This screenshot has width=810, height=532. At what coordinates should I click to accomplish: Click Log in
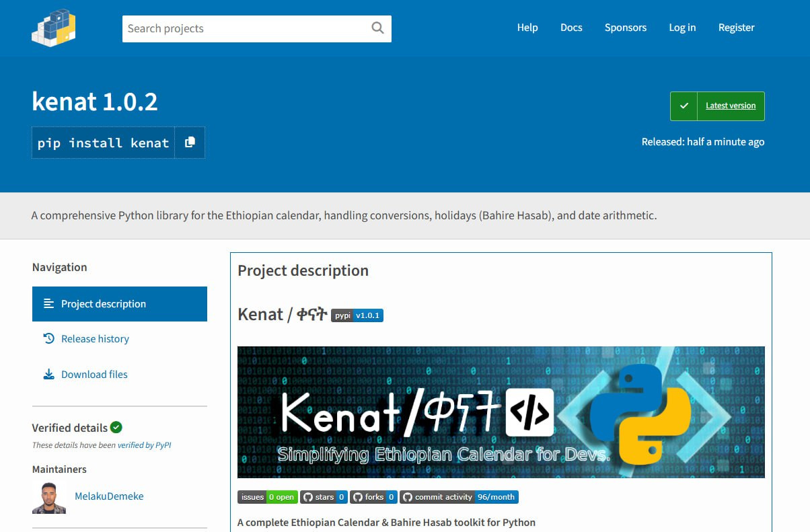682,28
